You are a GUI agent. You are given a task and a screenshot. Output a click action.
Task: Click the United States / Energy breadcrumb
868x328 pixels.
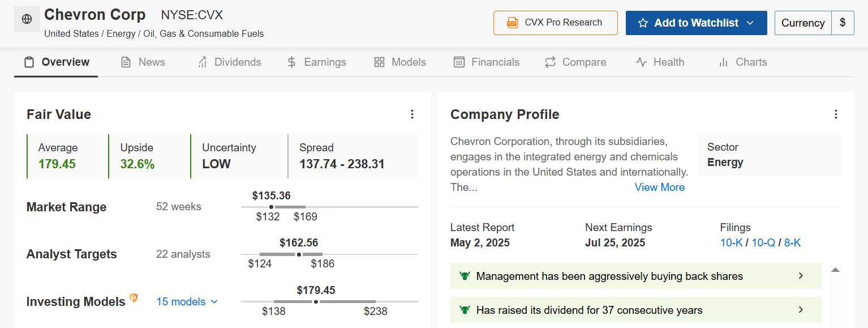coord(154,34)
